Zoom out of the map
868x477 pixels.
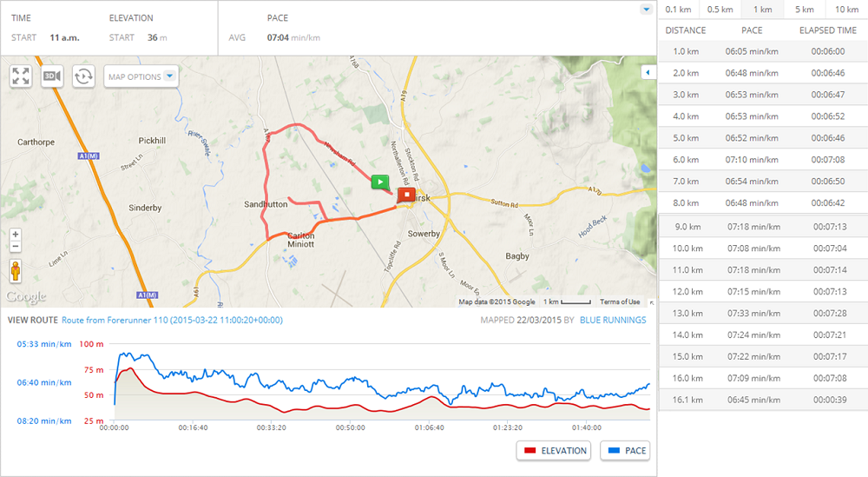click(16, 247)
